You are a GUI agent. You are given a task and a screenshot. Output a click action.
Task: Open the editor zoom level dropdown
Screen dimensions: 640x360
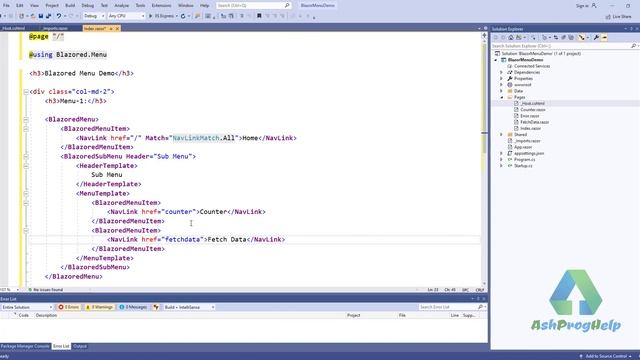point(18,290)
